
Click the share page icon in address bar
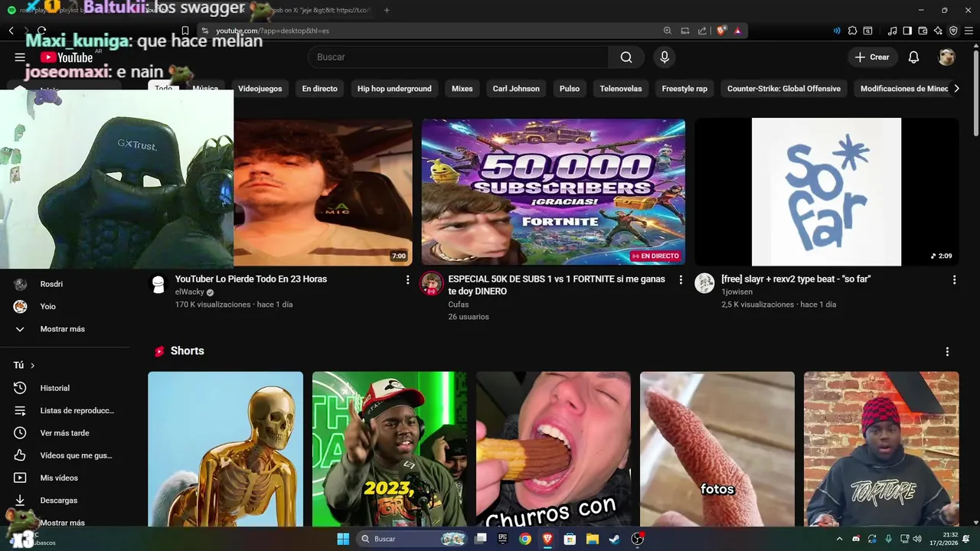pos(702,31)
